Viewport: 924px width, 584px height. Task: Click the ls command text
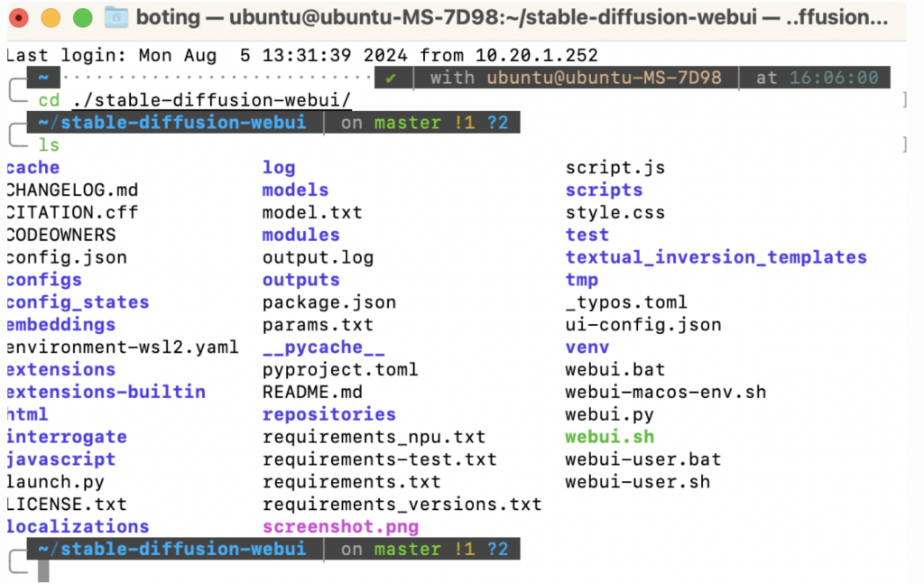click(x=49, y=145)
